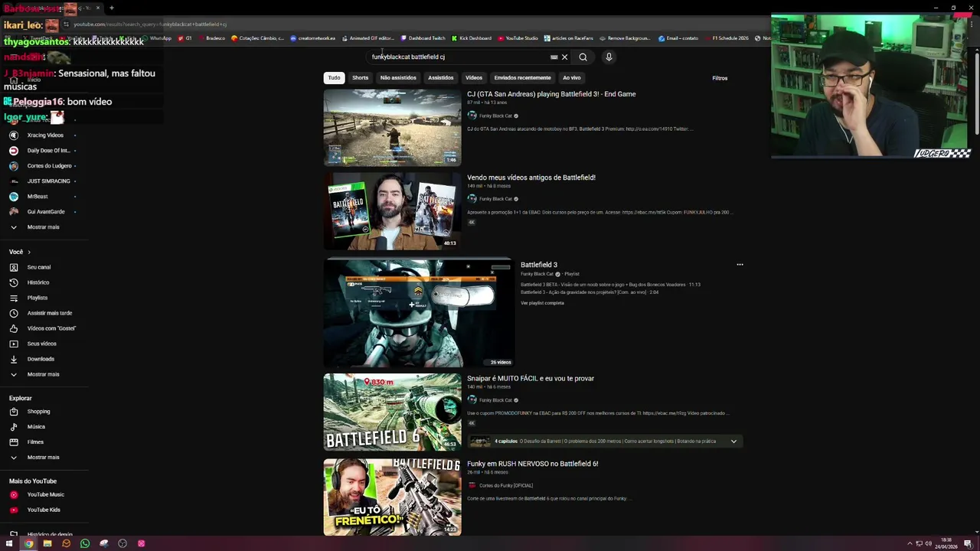Open WhatsApp from the taskbar
The image size is (980, 551).
[85, 543]
